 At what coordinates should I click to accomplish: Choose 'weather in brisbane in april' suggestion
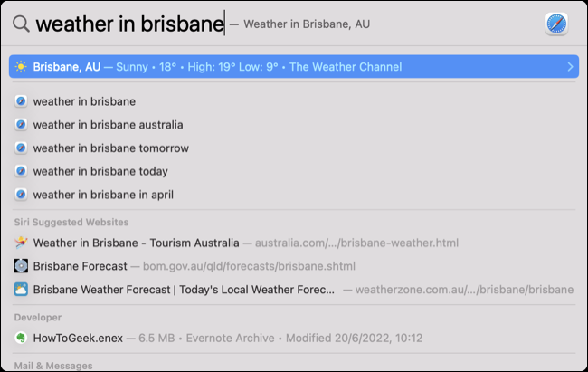coord(103,195)
